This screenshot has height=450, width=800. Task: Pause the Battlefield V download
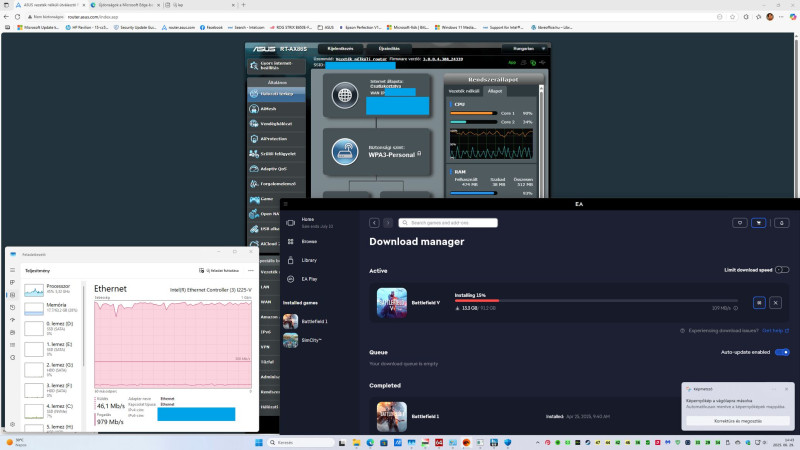coord(759,303)
